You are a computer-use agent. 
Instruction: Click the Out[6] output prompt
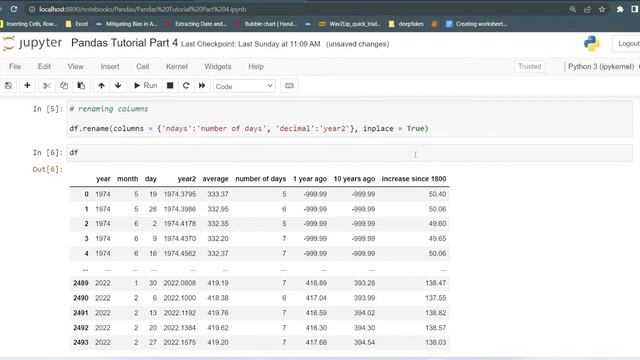[x=48, y=169]
